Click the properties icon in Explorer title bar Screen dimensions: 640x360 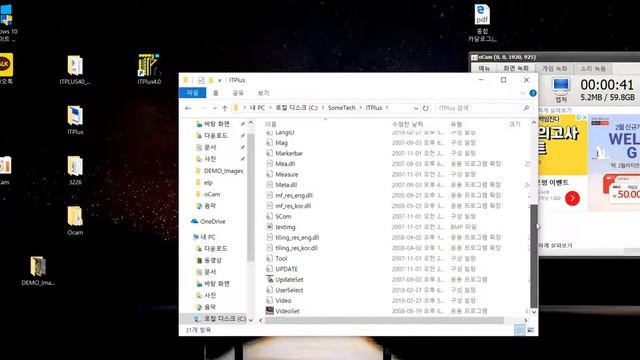click(201, 80)
